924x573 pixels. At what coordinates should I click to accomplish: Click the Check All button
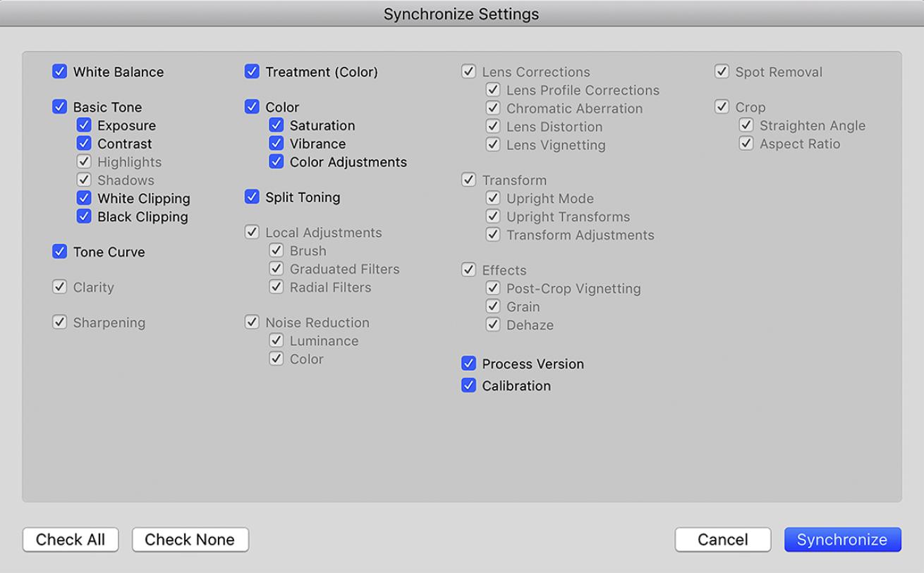click(71, 540)
